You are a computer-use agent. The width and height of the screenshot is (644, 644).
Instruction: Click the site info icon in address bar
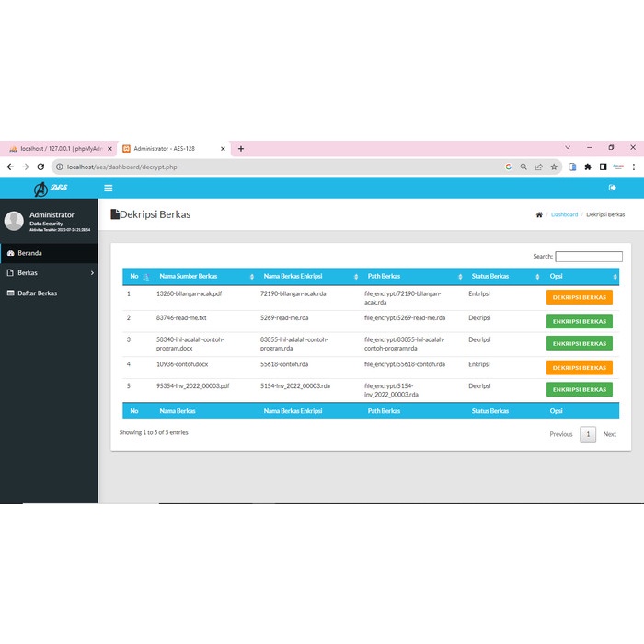tap(60, 167)
